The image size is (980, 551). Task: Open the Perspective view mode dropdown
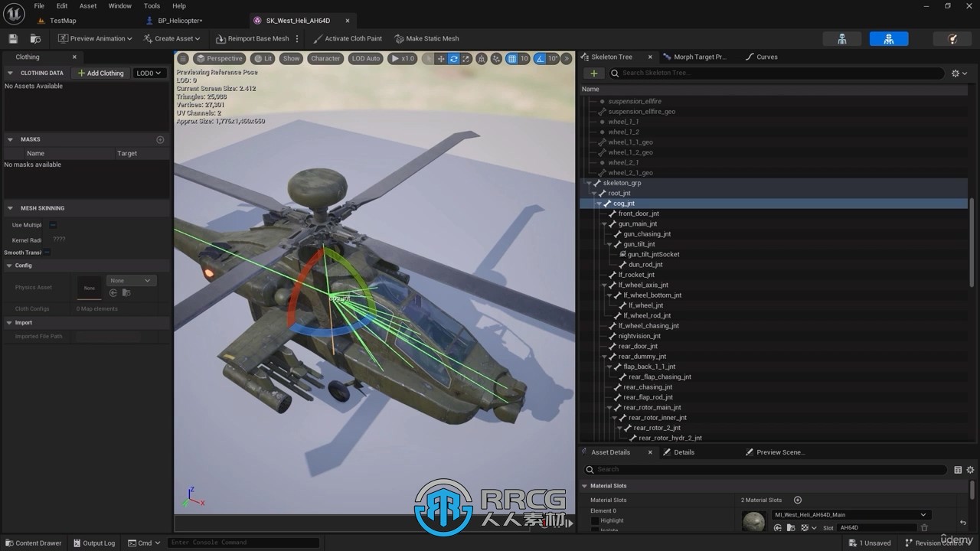click(x=219, y=58)
